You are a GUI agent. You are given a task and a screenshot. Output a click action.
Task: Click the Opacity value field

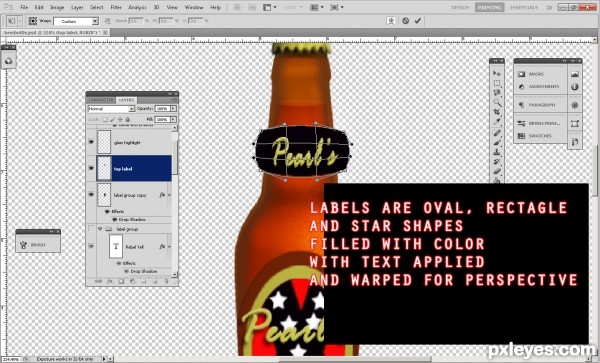(162, 109)
